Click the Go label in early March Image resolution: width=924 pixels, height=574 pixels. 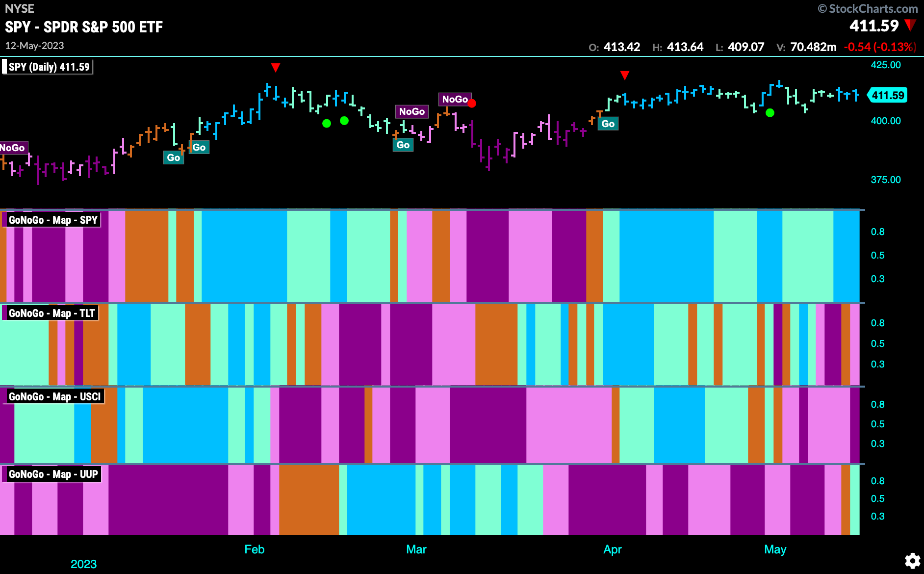click(x=403, y=145)
